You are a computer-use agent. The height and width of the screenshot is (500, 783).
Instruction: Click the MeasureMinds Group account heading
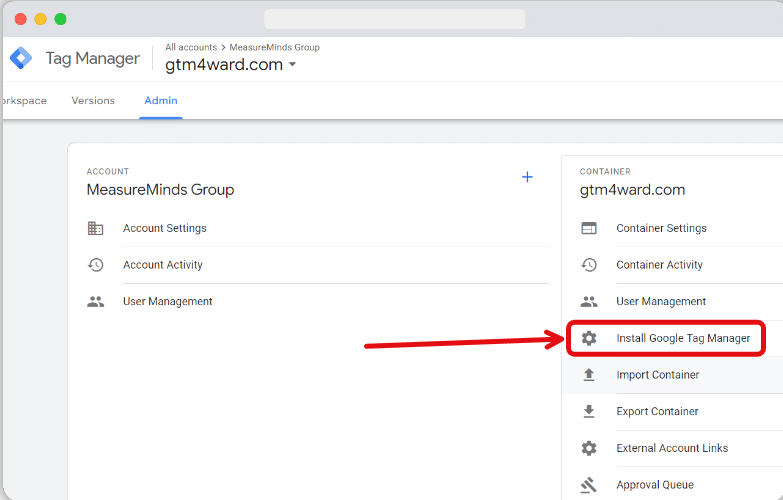click(160, 190)
